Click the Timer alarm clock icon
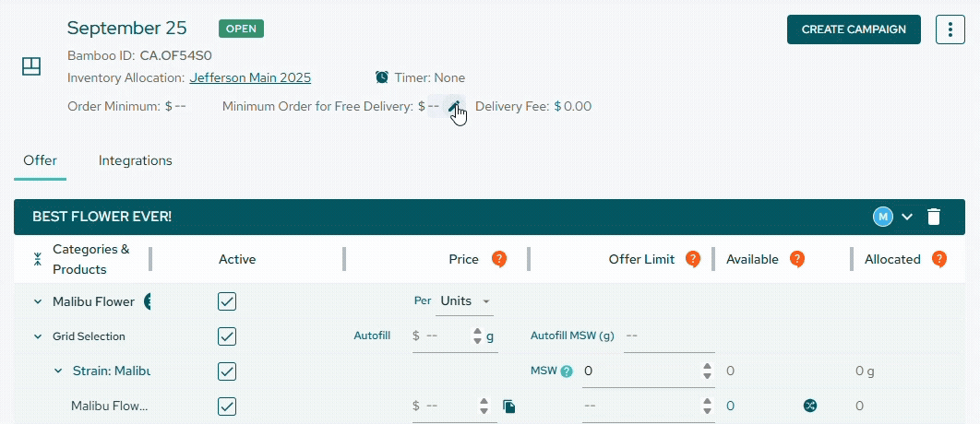 pyautogui.click(x=382, y=77)
